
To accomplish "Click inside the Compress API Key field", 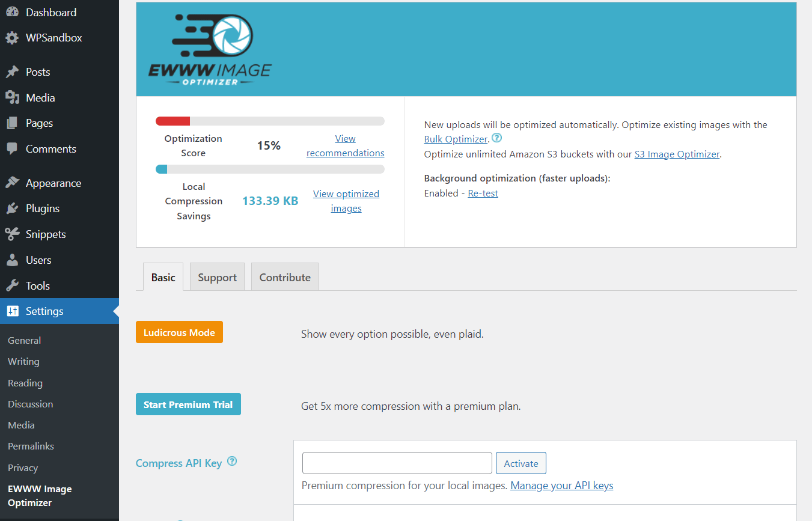I will 396,463.
